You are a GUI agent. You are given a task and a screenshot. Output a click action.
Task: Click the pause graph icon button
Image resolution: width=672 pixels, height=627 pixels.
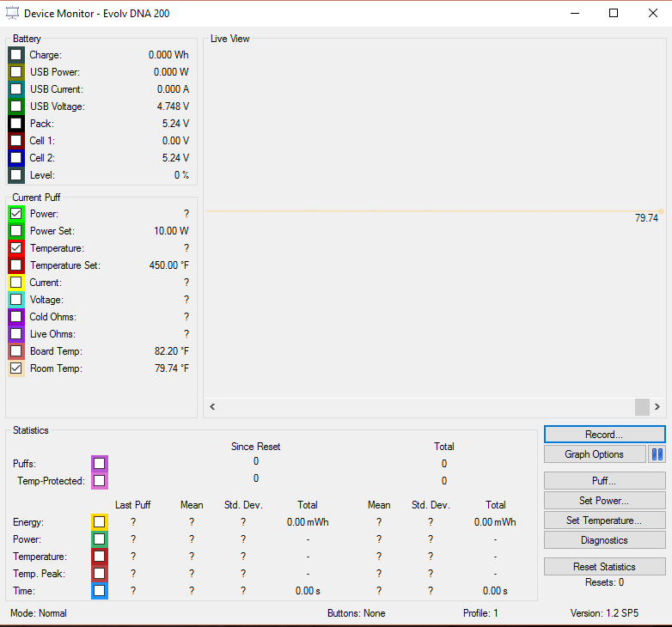pyautogui.click(x=657, y=454)
